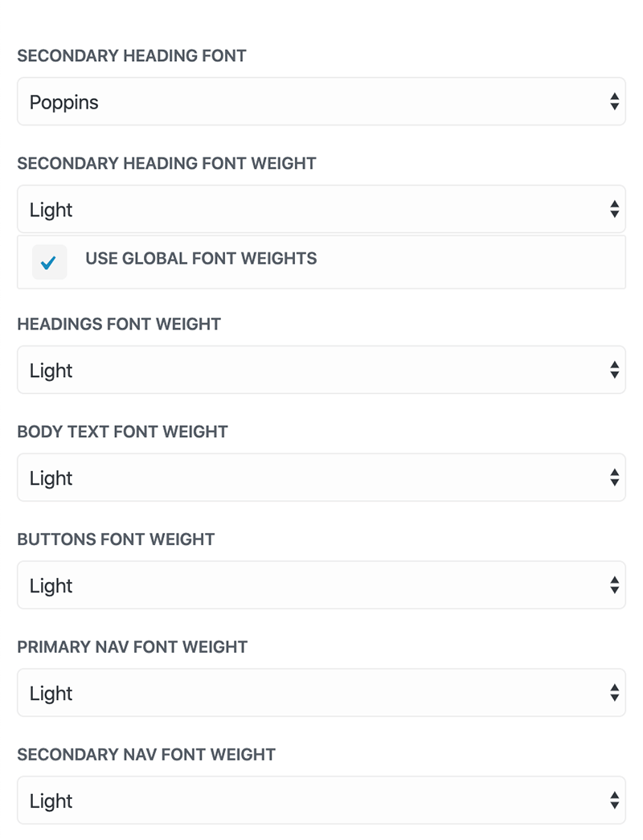Open the Headings Font Weight dropdown

pos(321,370)
